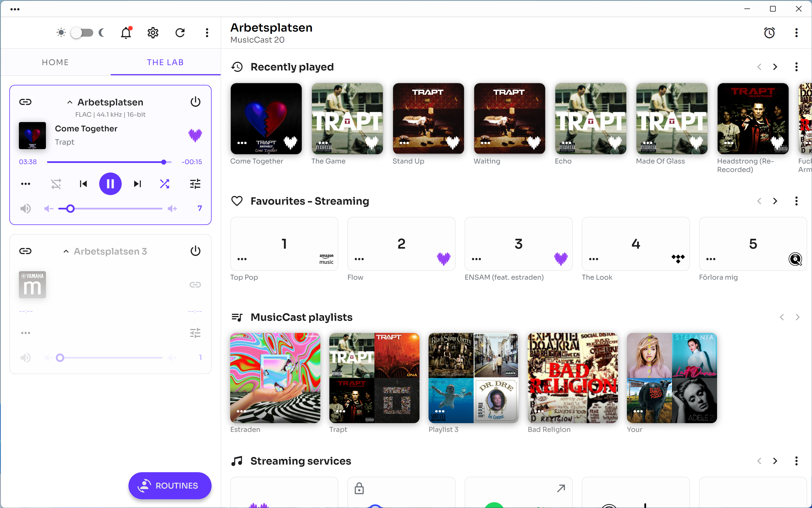Toggle the light/dark theme switch

point(82,33)
